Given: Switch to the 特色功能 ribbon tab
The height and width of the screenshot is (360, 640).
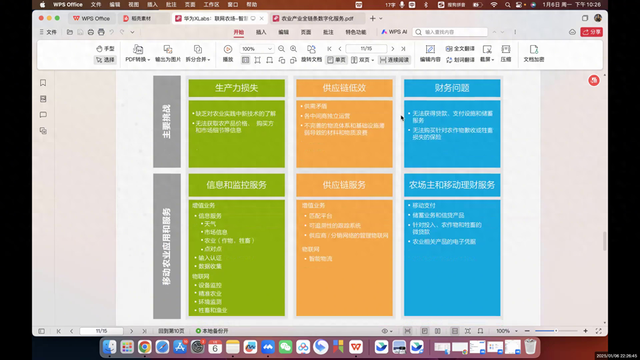Looking at the screenshot, I should click(x=356, y=32).
